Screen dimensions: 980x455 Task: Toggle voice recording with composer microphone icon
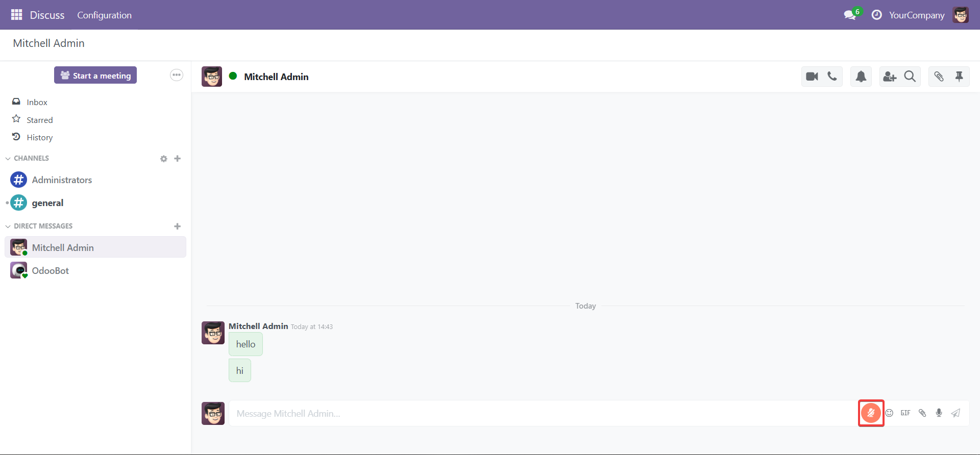pos(939,413)
